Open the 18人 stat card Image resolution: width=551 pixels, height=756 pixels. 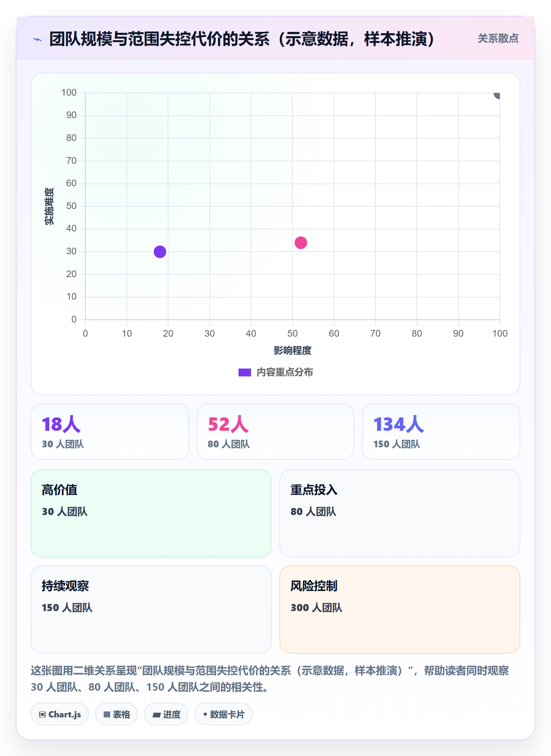point(110,432)
